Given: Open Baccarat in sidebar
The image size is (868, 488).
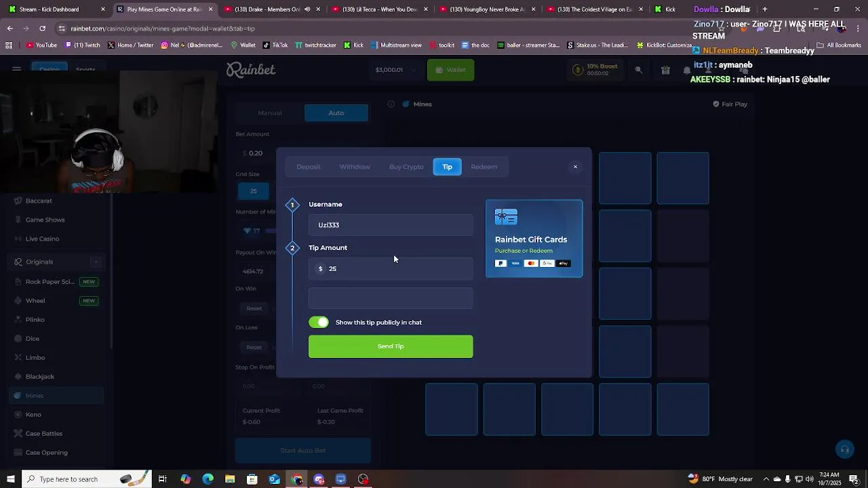Looking at the screenshot, I should pyautogui.click(x=39, y=201).
